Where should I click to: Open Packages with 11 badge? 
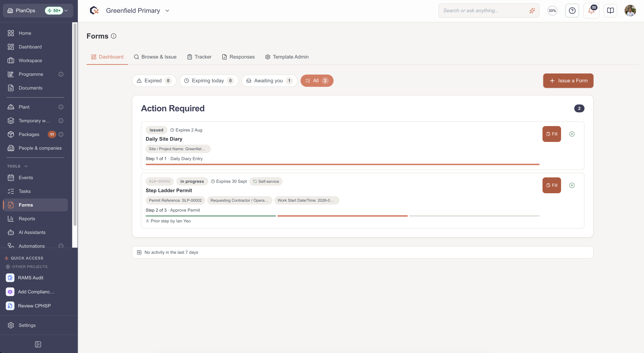pos(35,134)
